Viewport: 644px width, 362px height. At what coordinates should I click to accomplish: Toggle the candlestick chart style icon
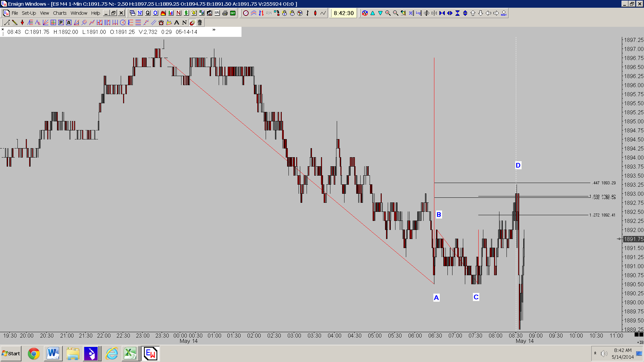pos(315,13)
